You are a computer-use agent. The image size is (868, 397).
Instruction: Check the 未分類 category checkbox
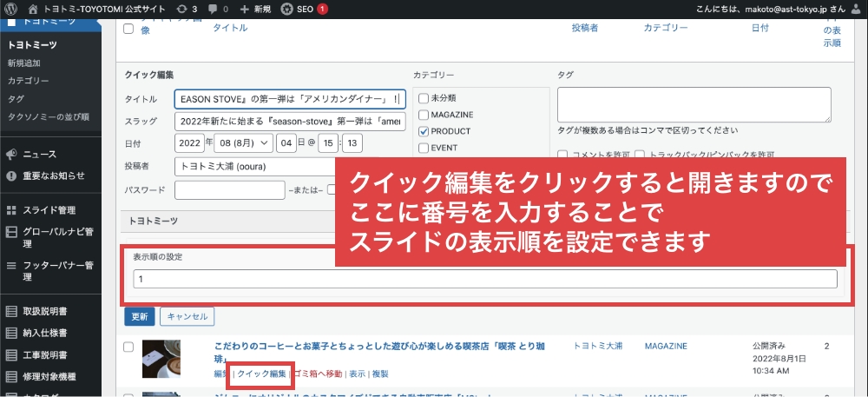click(x=424, y=98)
